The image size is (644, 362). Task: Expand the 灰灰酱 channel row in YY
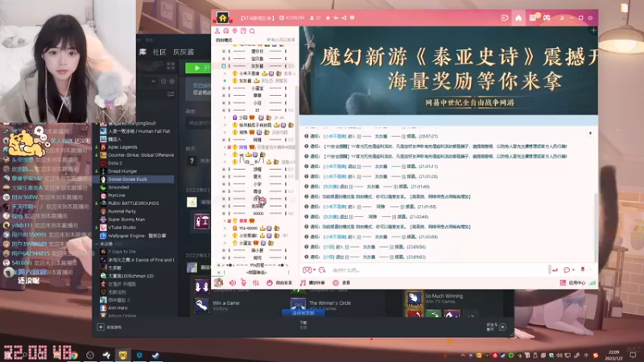[x=224, y=66]
